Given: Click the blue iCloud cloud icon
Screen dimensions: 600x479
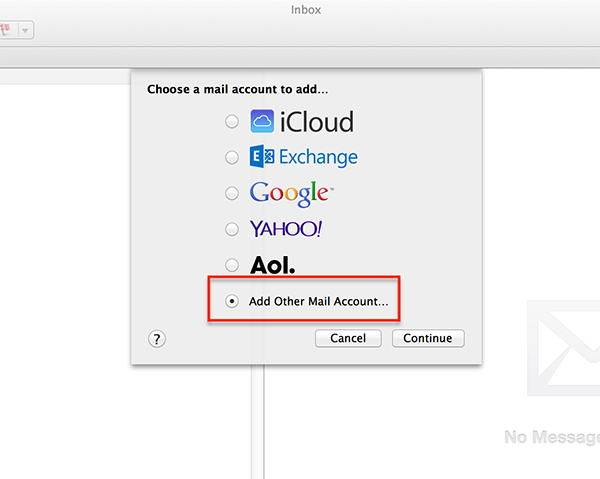Looking at the screenshot, I should click(x=262, y=122).
